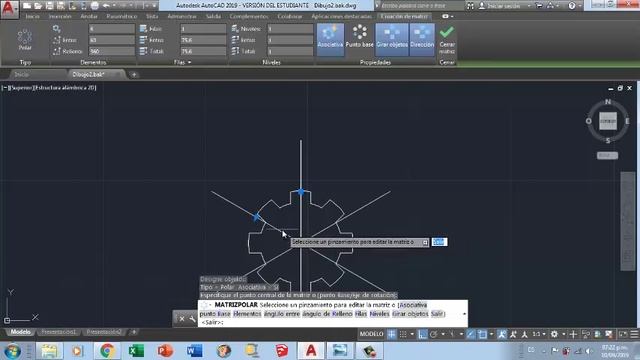This screenshot has width=640, height=360.
Task: Open the Colaborar ribbon tab
Action: click(x=290, y=16)
